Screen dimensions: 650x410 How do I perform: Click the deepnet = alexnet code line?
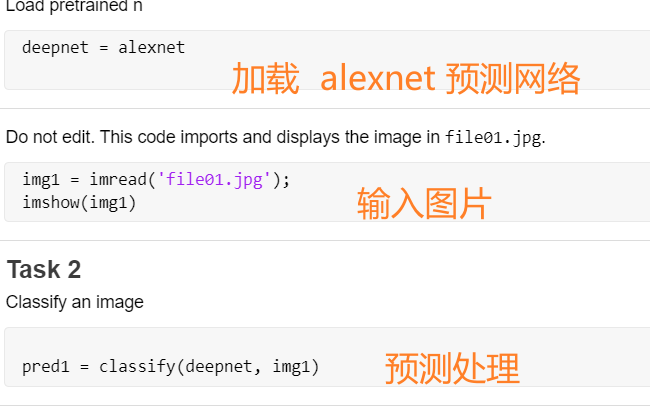pyautogui.click(x=103, y=48)
